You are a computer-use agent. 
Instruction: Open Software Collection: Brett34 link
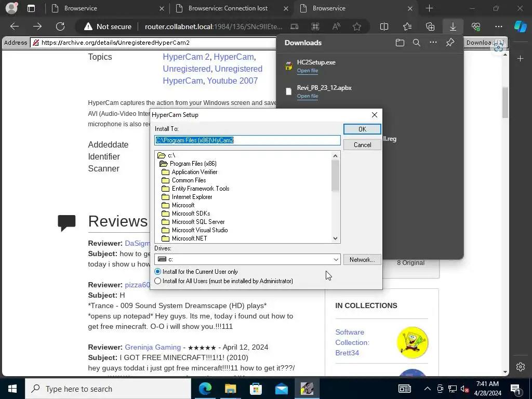[x=352, y=342]
